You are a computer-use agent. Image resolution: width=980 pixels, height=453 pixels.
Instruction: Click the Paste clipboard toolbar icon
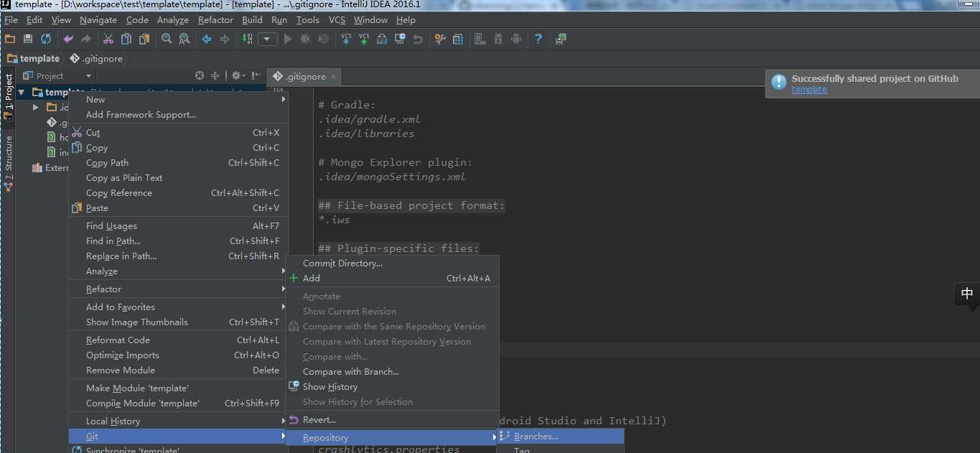click(x=144, y=39)
